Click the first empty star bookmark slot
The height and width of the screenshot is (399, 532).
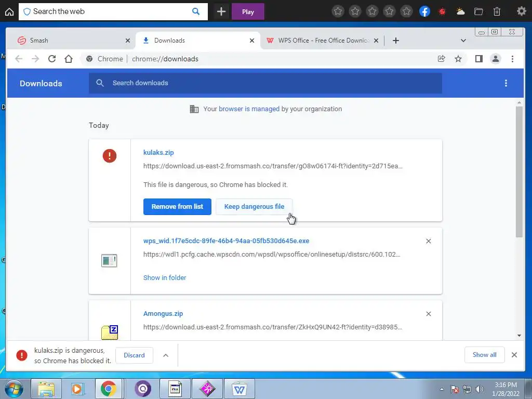pos(338,11)
